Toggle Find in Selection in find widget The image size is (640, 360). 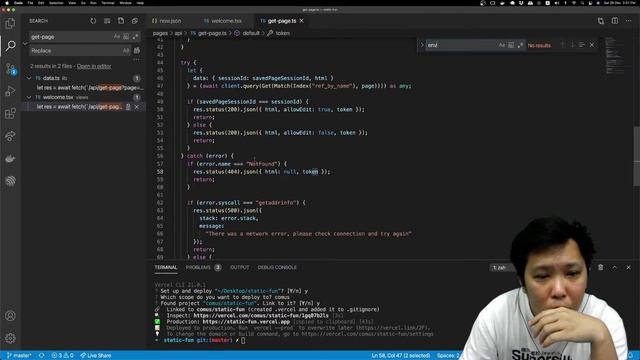582,45
